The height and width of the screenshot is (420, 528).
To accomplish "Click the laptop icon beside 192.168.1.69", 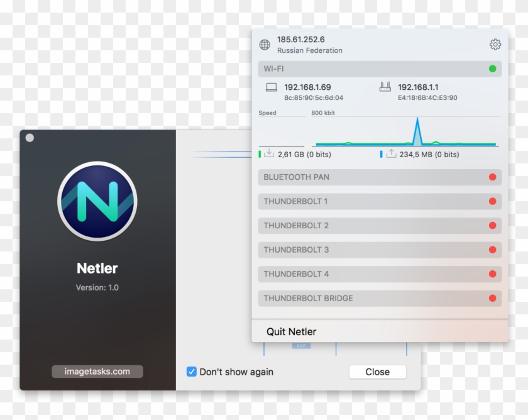I will 270,87.
